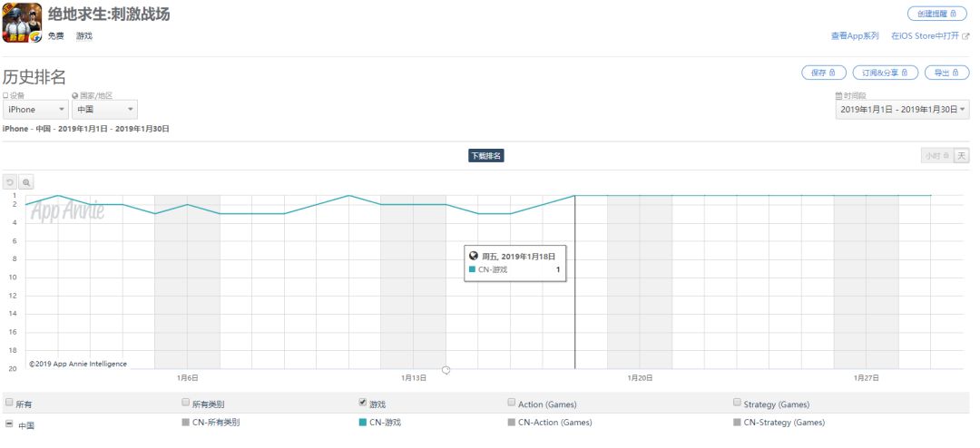Image resolution: width=980 pixels, height=448 pixels.
Task: Collapse the 中国 row expander
Action: pos(9,424)
